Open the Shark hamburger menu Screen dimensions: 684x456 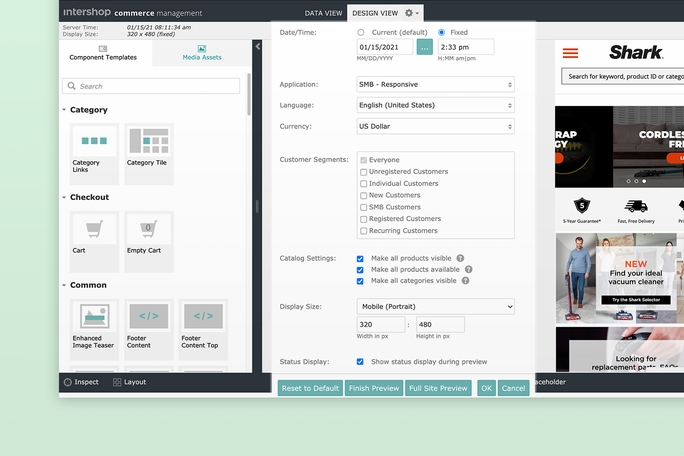[x=570, y=53]
